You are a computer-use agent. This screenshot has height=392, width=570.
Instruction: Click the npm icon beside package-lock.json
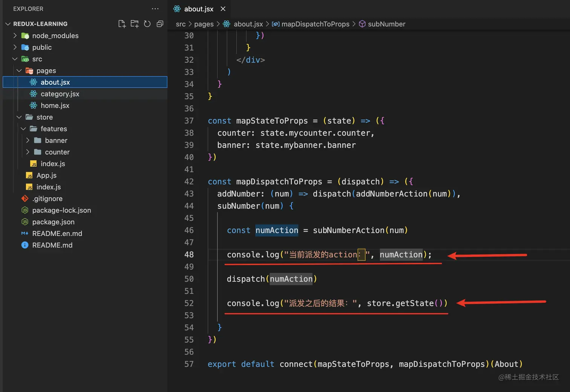25,210
